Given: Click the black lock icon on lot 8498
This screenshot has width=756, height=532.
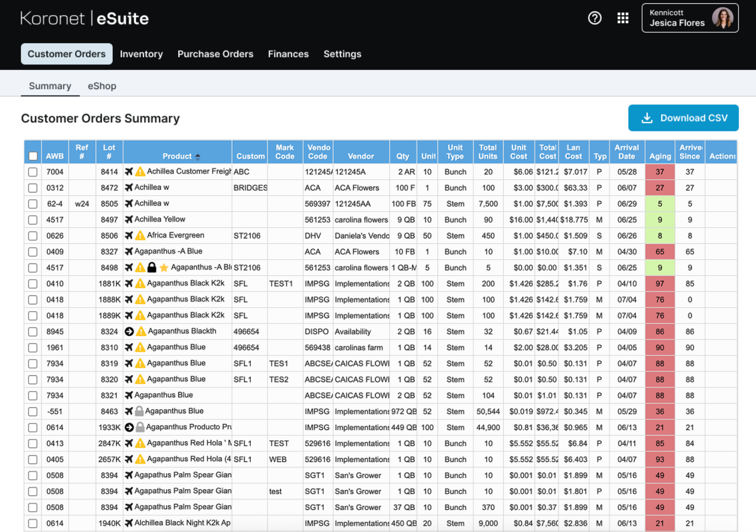Looking at the screenshot, I should pyautogui.click(x=152, y=267).
